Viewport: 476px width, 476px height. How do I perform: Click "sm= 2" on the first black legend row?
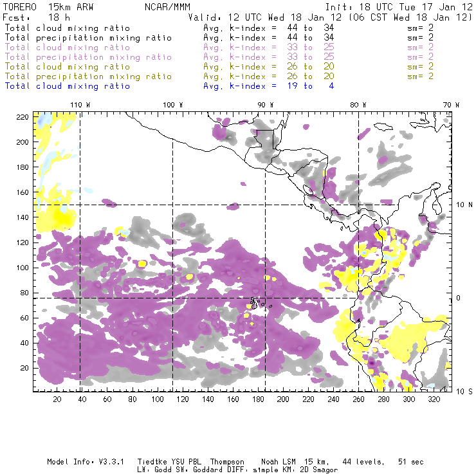(x=421, y=28)
